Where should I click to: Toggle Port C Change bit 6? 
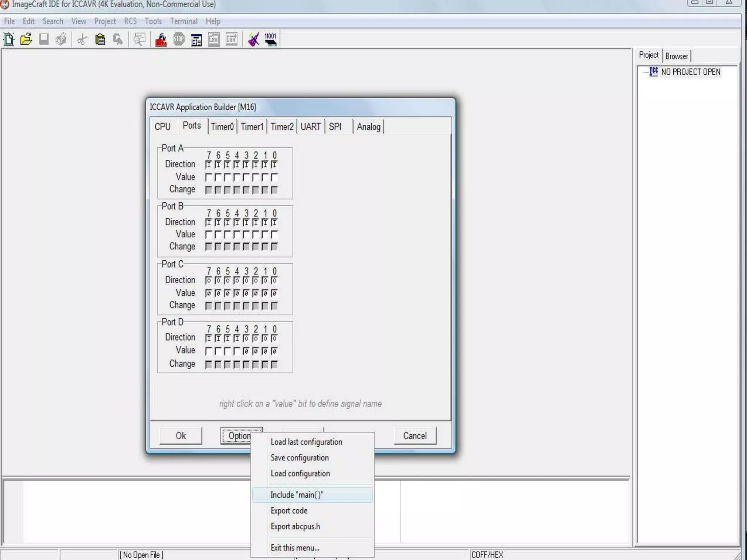click(x=218, y=306)
